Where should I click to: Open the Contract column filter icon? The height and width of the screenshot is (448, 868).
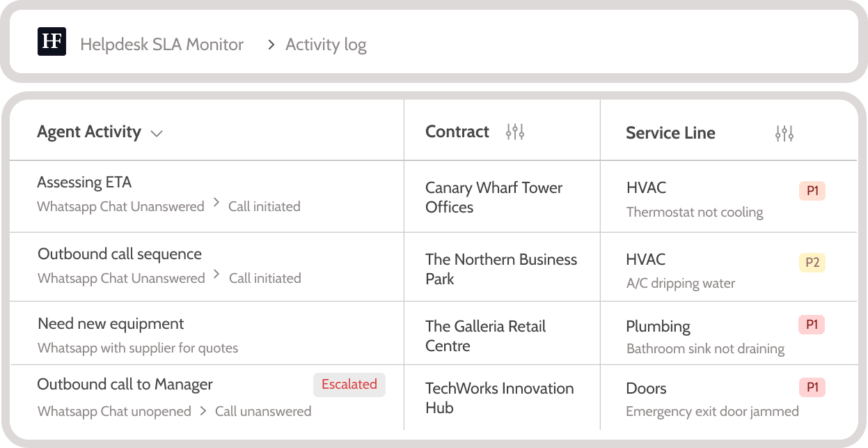click(515, 131)
